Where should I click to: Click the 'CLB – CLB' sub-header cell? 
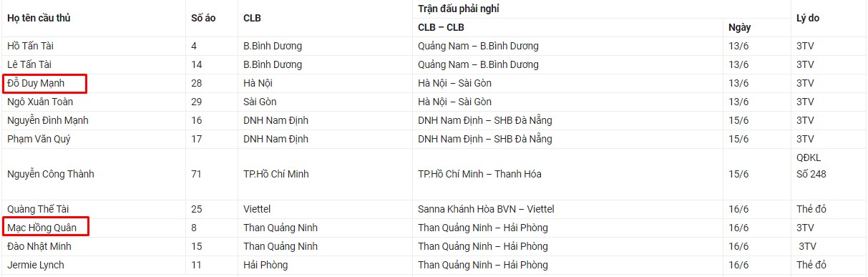coord(441,27)
